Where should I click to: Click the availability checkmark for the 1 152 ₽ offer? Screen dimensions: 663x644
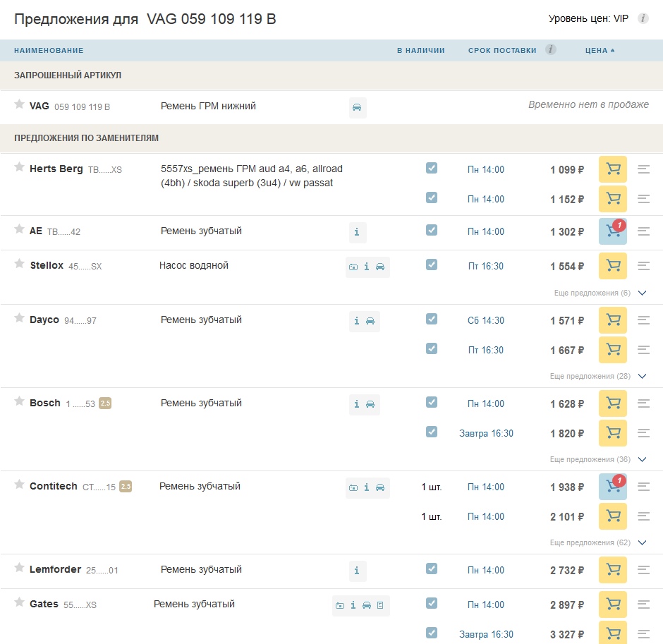point(431,198)
